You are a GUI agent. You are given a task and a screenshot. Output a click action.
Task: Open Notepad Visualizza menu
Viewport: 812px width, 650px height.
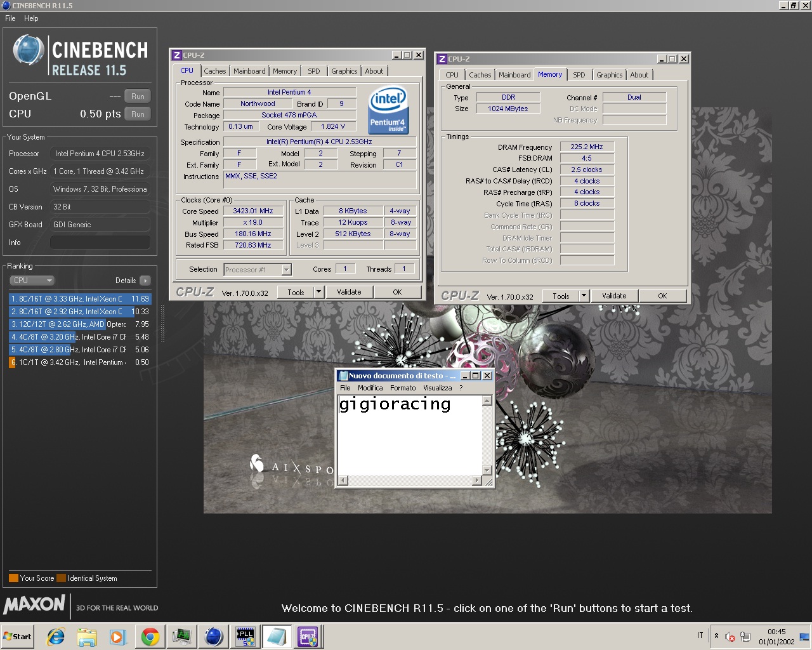click(x=438, y=388)
